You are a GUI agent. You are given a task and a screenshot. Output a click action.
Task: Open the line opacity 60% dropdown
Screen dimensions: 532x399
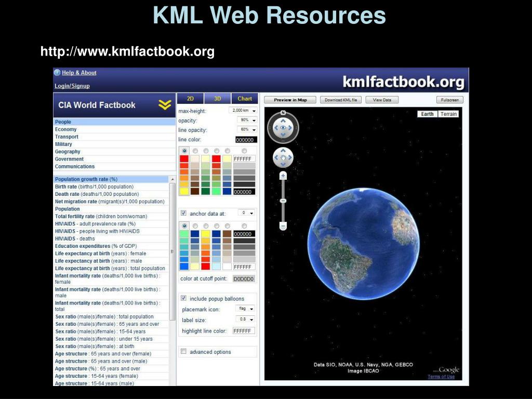click(247, 129)
